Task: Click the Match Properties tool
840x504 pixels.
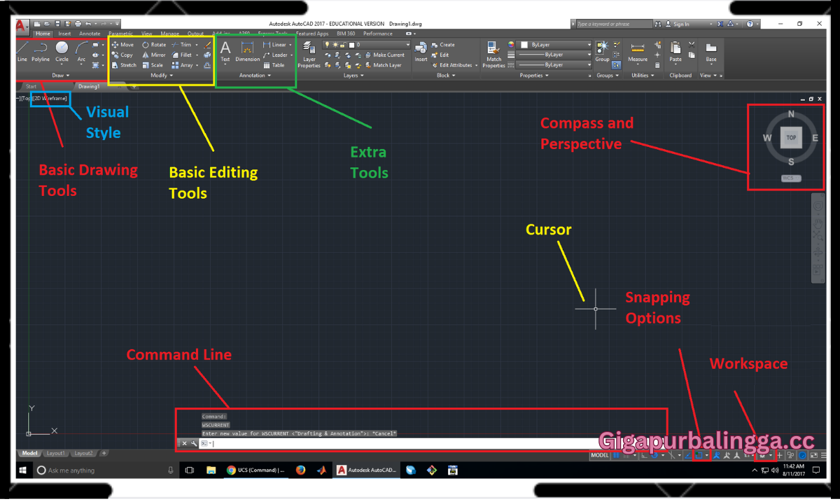Action: coord(493,54)
